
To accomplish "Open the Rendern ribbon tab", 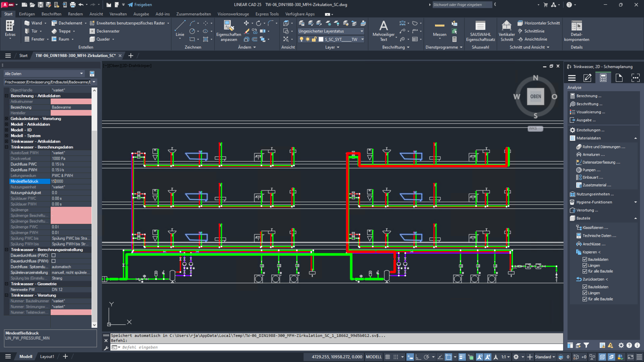I will click(75, 14).
